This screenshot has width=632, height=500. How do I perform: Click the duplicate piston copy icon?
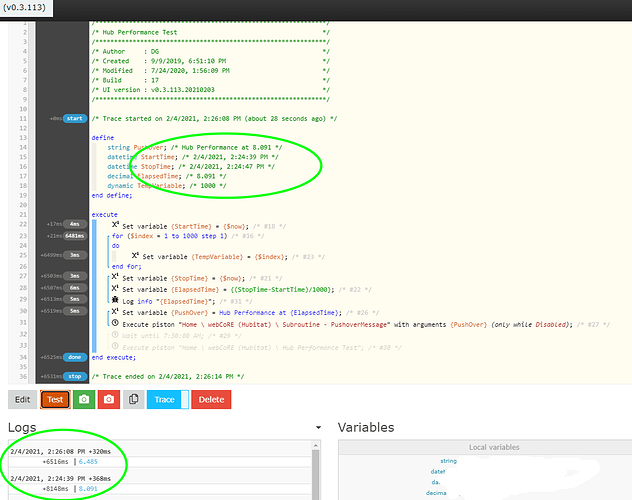tap(134, 399)
